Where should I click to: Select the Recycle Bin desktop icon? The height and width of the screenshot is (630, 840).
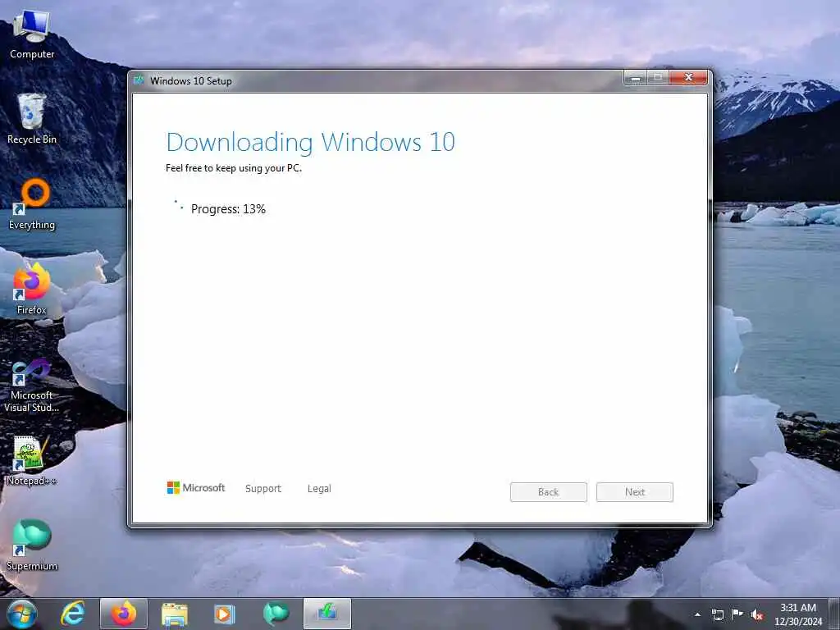[x=32, y=119]
